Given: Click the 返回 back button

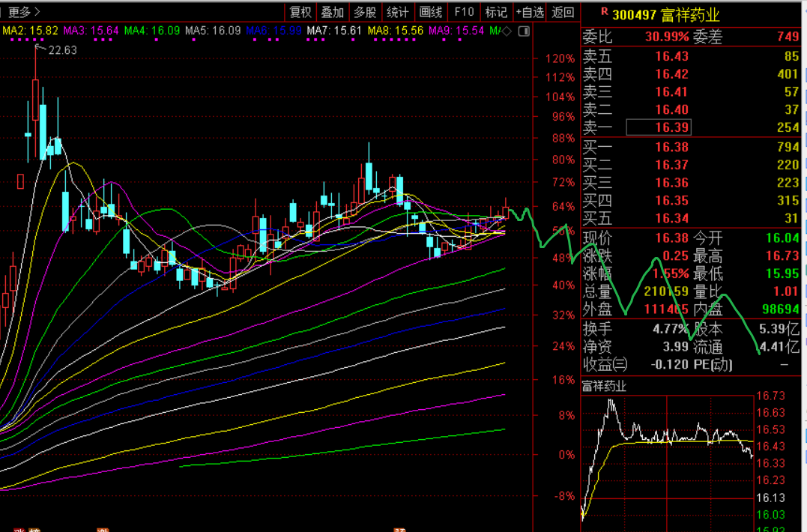Looking at the screenshot, I should (x=563, y=12).
